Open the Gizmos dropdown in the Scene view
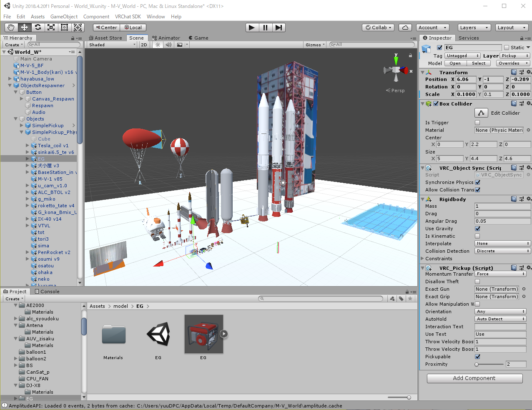Viewport: 532px width, 410px height. pos(315,45)
